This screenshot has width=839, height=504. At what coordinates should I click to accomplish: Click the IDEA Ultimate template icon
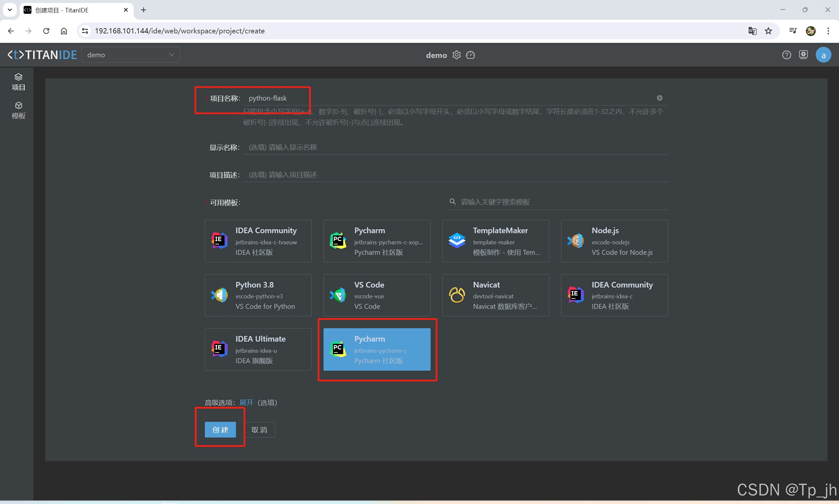(x=220, y=349)
